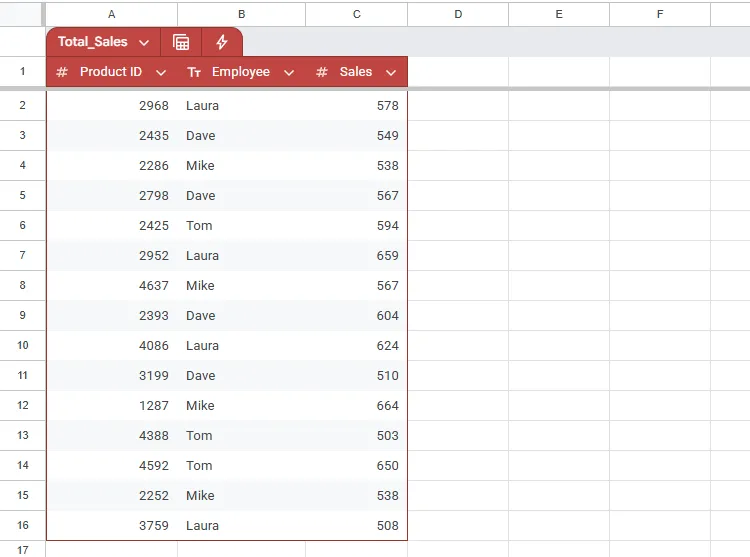Select the Sales value 664 cell
Screen dimensions: 750x557
[x=357, y=405]
